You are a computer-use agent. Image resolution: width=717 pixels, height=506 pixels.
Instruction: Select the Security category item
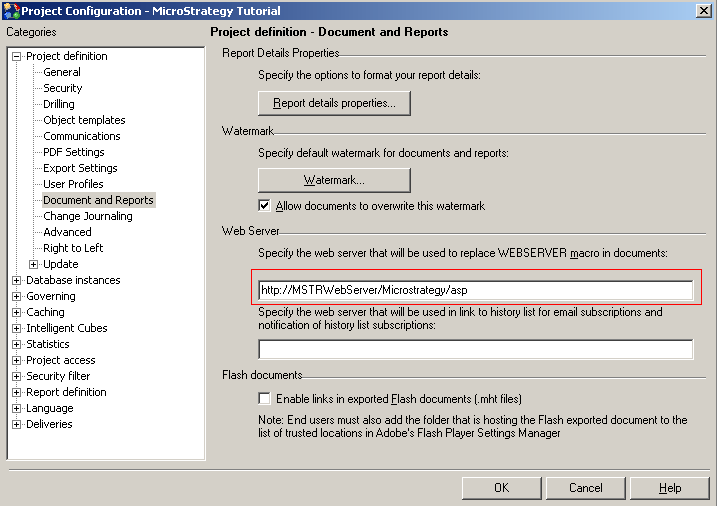[x=62, y=88]
